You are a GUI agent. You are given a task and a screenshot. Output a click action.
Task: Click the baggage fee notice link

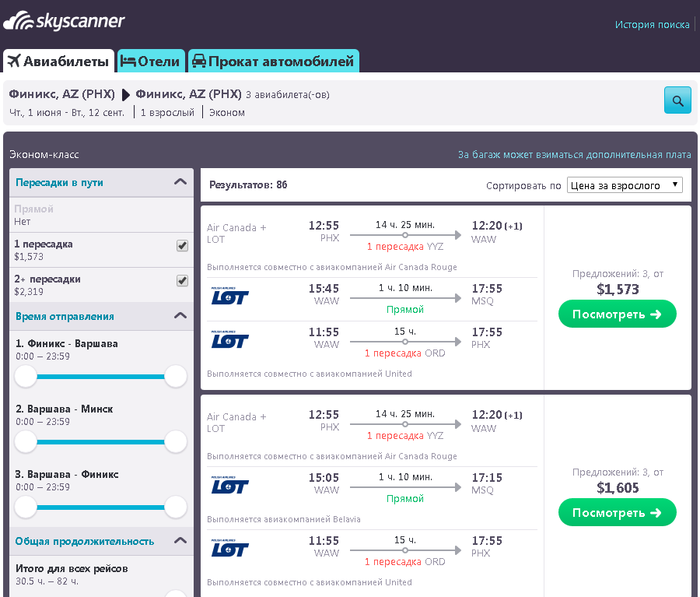pos(574,155)
